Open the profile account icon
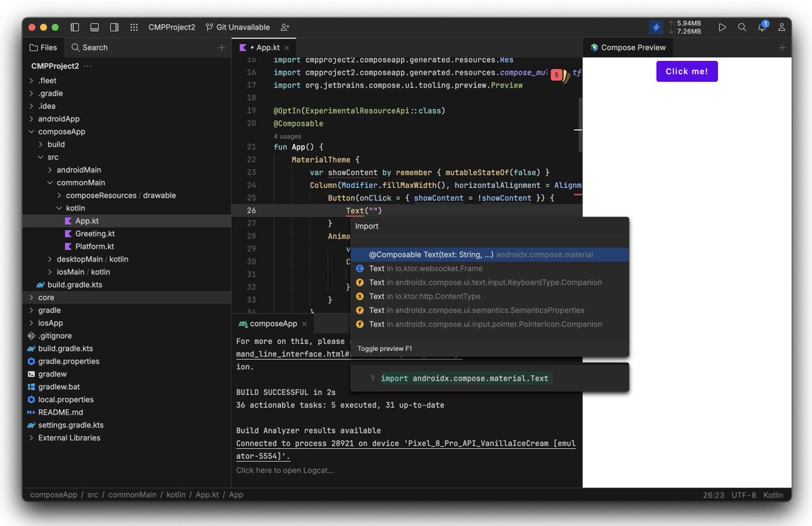Viewport: 812px width, 526px height. click(x=782, y=27)
